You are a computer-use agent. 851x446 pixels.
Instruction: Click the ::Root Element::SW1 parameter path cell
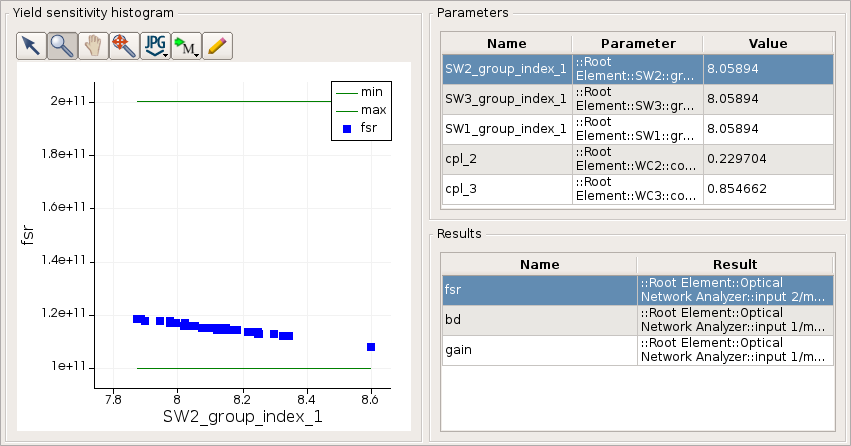[638, 129]
